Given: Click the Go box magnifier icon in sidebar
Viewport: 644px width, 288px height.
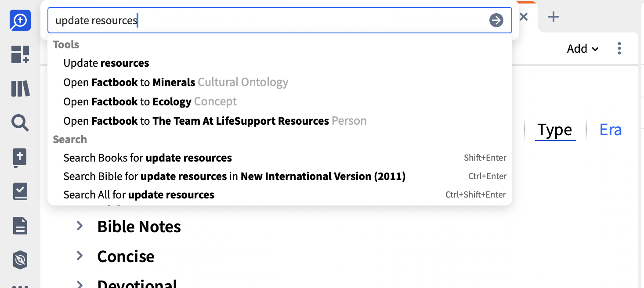Looking at the screenshot, I should 20,20.
